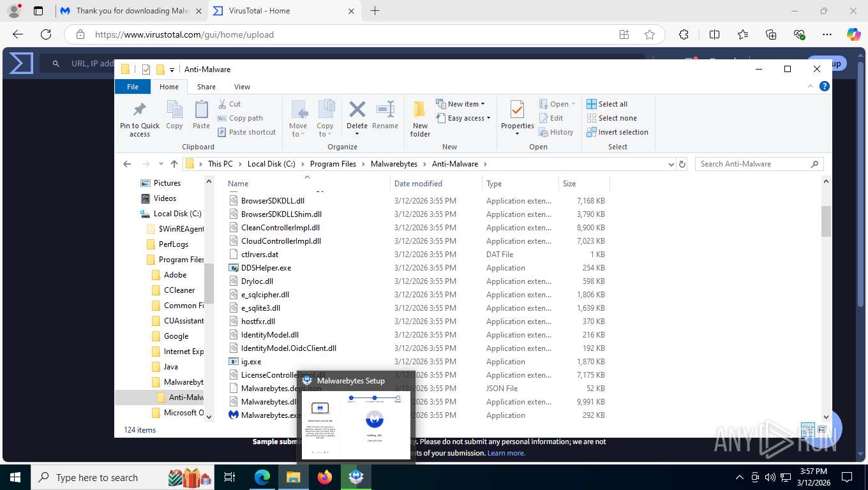Open File Explorer taskbar icon
868x490 pixels.
click(293, 477)
